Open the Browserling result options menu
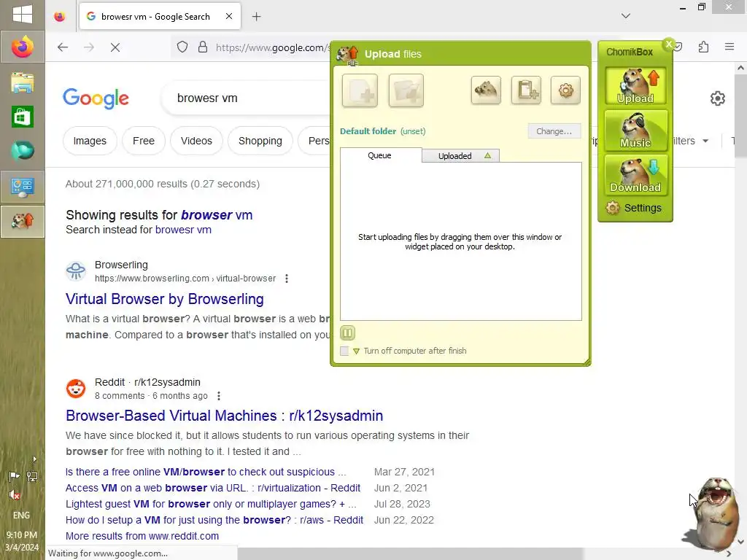Image resolution: width=747 pixels, height=560 pixels. coord(286,279)
